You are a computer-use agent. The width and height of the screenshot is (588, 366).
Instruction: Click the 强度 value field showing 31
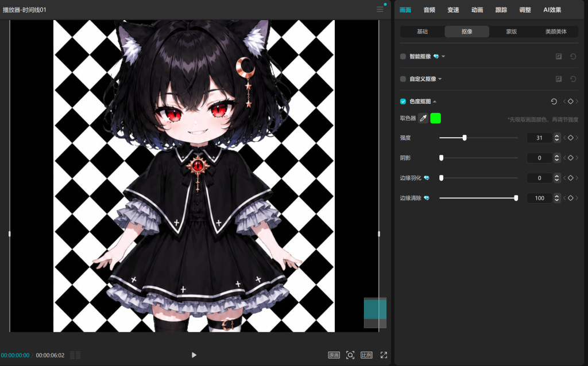540,138
